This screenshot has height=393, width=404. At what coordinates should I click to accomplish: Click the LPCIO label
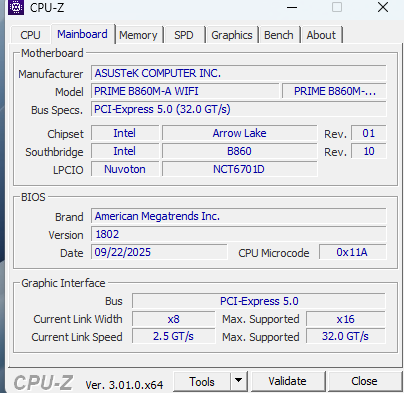(68, 170)
